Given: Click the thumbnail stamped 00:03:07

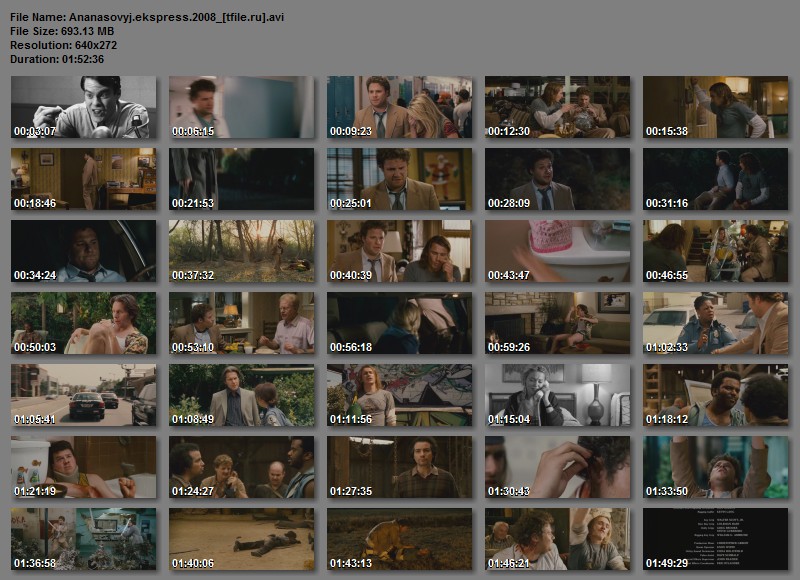Looking at the screenshot, I should pos(84,107).
